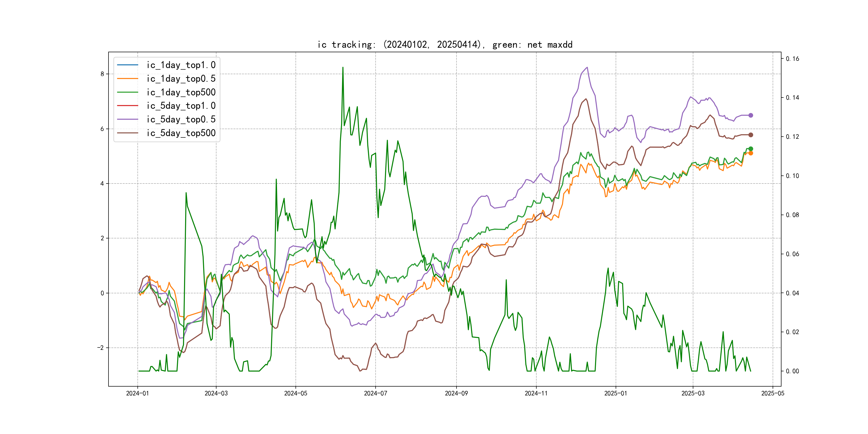The image size is (868, 434).
Task: Click the ic_1day_top500 legend label
Action: [181, 92]
